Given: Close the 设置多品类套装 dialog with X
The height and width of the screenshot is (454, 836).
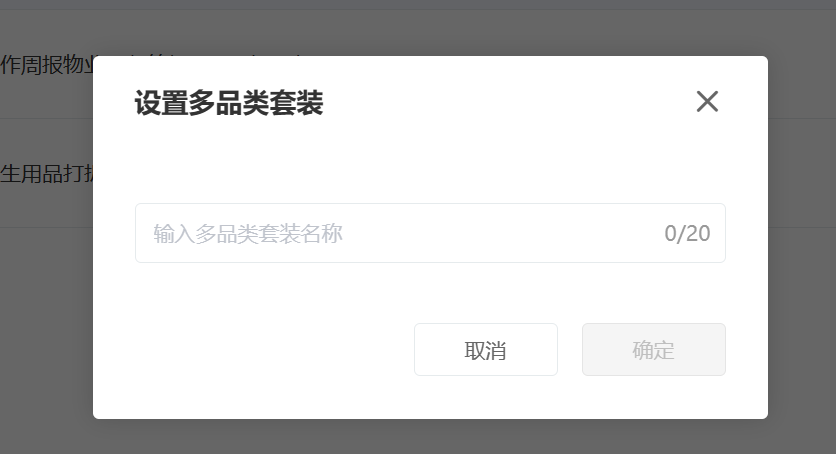Looking at the screenshot, I should (707, 101).
